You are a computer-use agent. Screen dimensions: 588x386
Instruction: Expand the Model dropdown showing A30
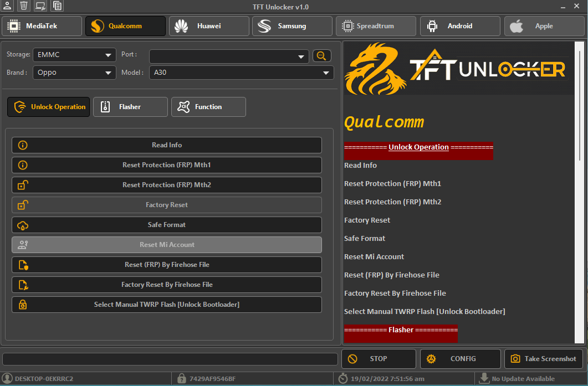pyautogui.click(x=241, y=73)
